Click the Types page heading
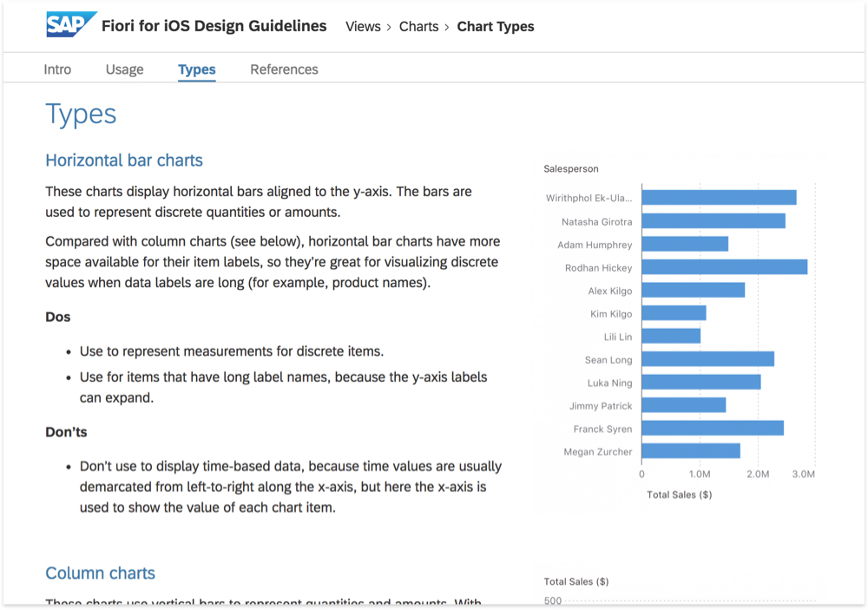This screenshot has height=610, width=868. point(81,114)
